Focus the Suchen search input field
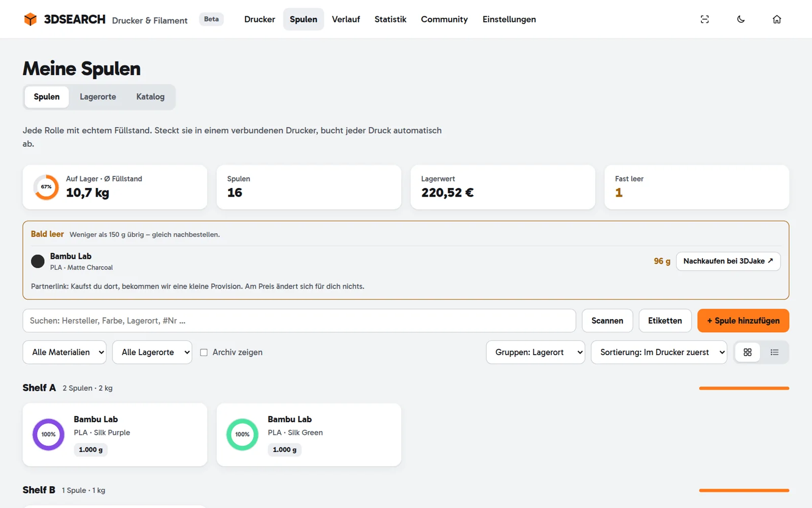812x508 pixels. tap(299, 321)
